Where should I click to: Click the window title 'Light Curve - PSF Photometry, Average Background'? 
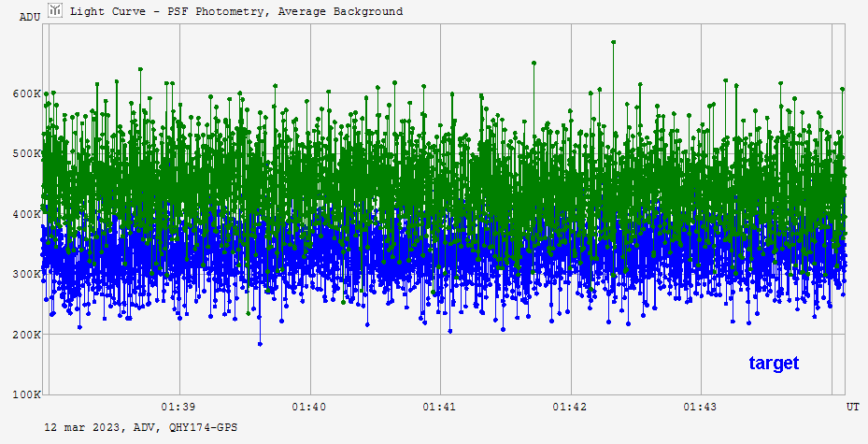(x=236, y=11)
